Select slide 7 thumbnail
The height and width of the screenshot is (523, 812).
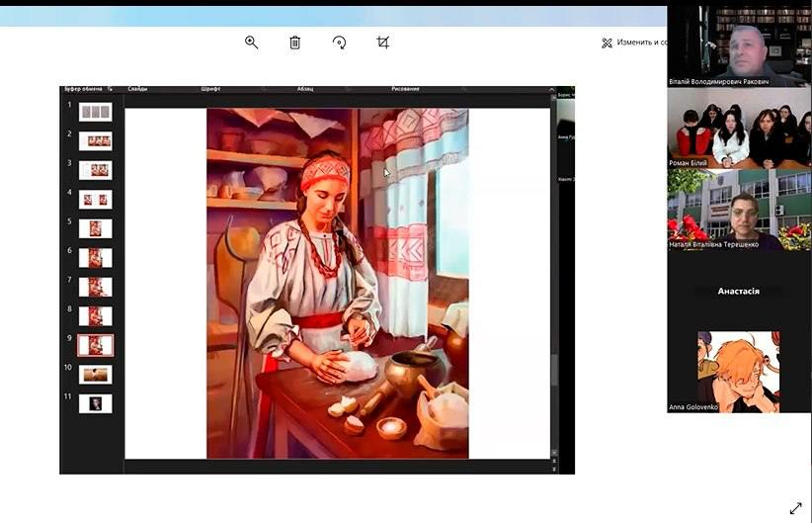click(x=95, y=287)
